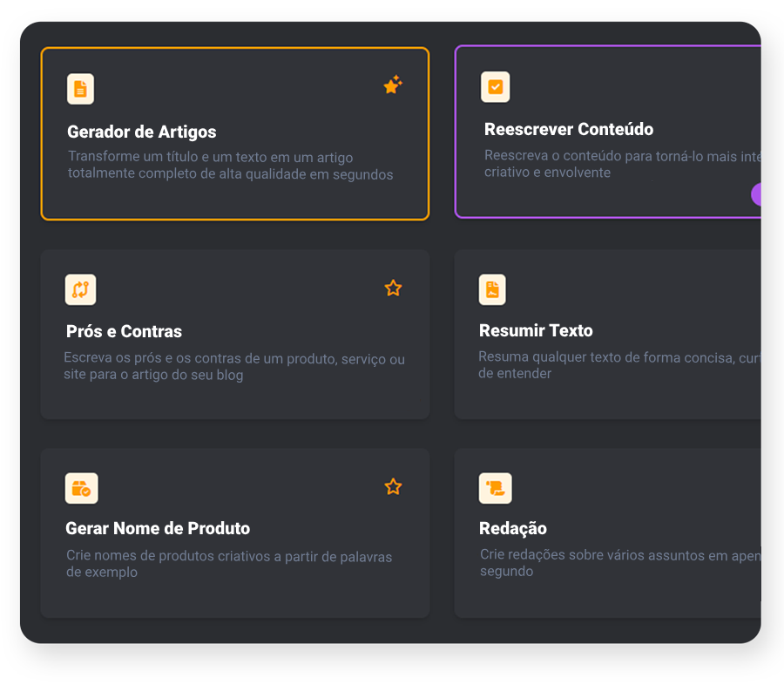Image resolution: width=784 pixels, height=685 pixels.
Task: Open the Gerador de Artigos title
Action: tap(141, 132)
